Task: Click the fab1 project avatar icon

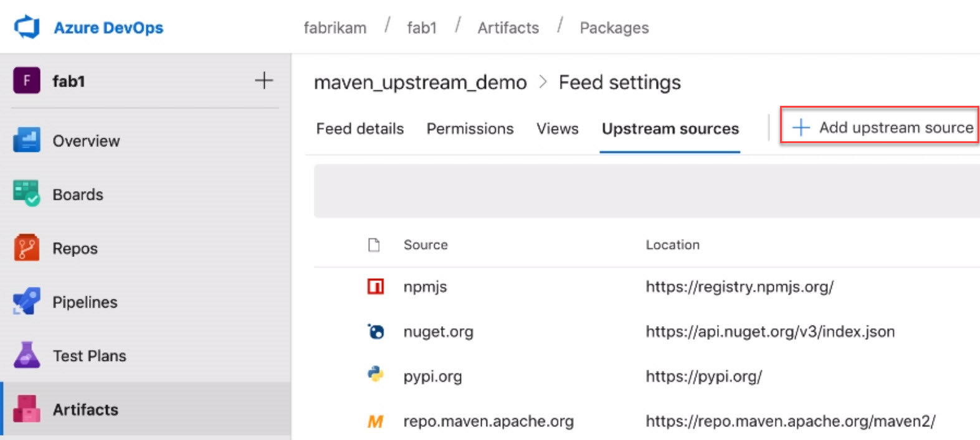Action: pyautogui.click(x=27, y=81)
